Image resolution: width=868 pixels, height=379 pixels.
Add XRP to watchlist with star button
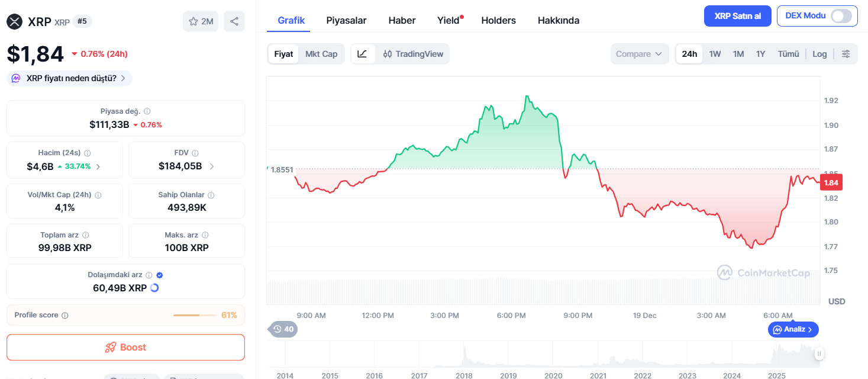point(201,21)
